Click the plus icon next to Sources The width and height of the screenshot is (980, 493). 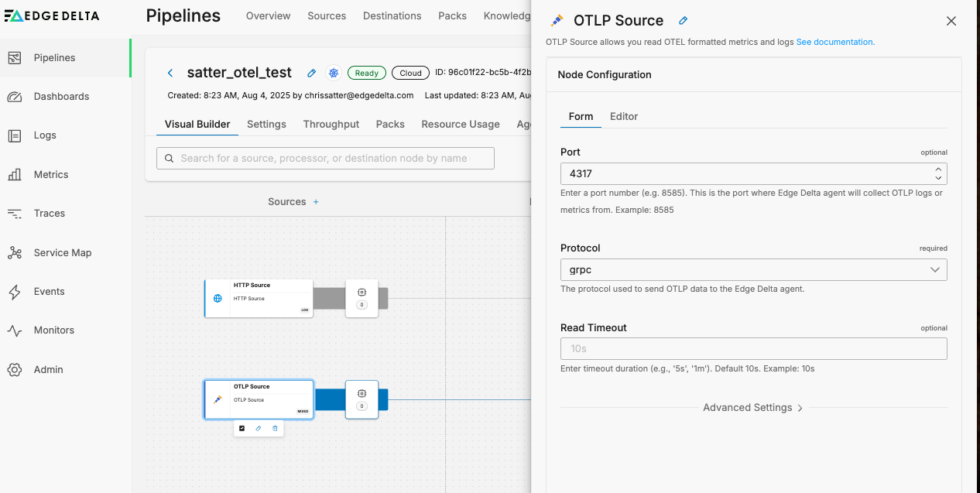316,202
